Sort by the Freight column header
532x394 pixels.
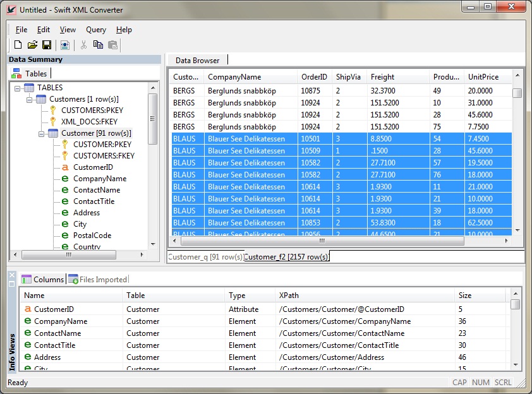[x=397, y=77]
